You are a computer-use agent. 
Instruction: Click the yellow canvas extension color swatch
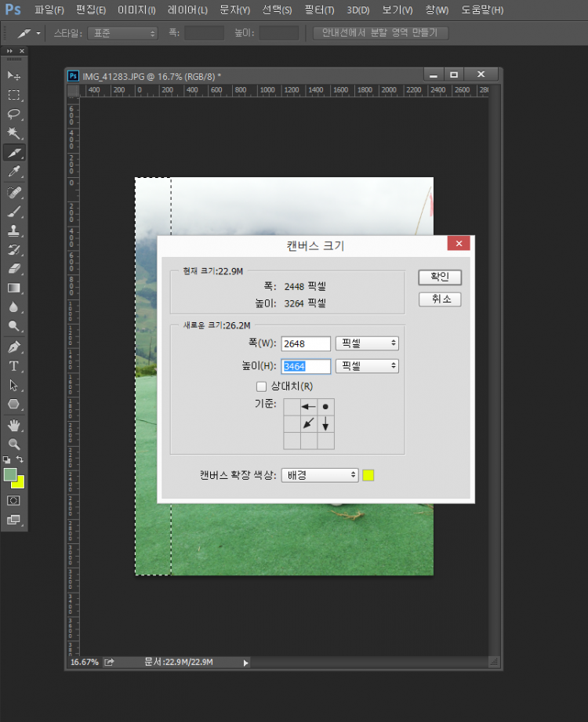[x=368, y=475]
